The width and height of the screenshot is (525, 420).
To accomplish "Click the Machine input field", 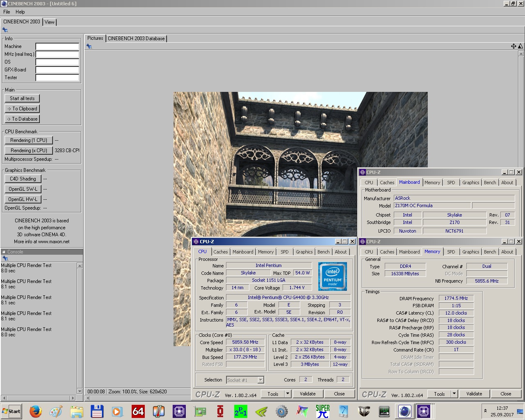I will 57,46.
